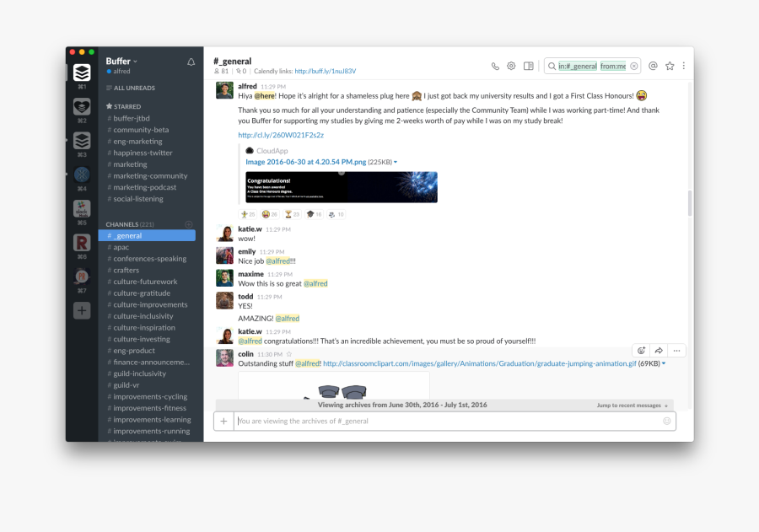
Task: Click Jump to recent messages
Action: [x=632, y=406]
